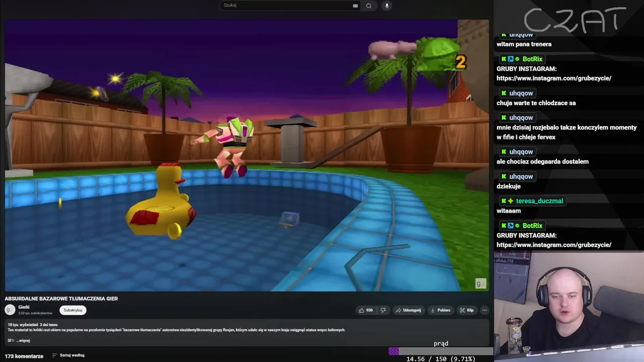
Task: Like the video with thumbs-up 936
Action: (x=366, y=310)
